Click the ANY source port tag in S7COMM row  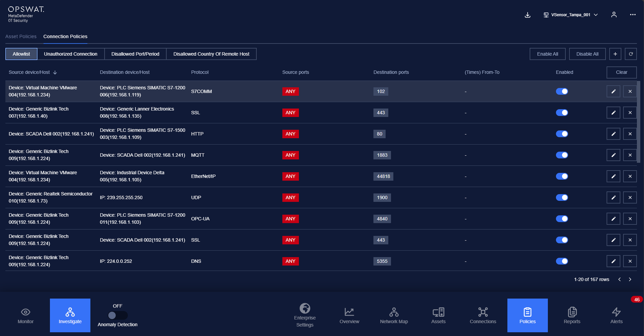pos(291,91)
